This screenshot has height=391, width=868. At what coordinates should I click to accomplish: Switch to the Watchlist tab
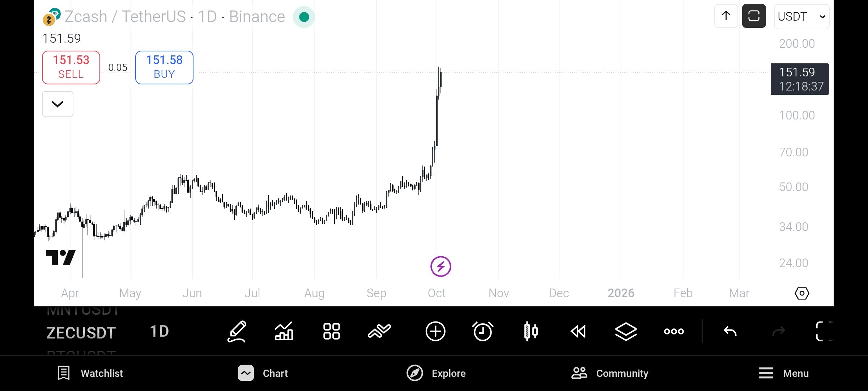click(x=90, y=373)
